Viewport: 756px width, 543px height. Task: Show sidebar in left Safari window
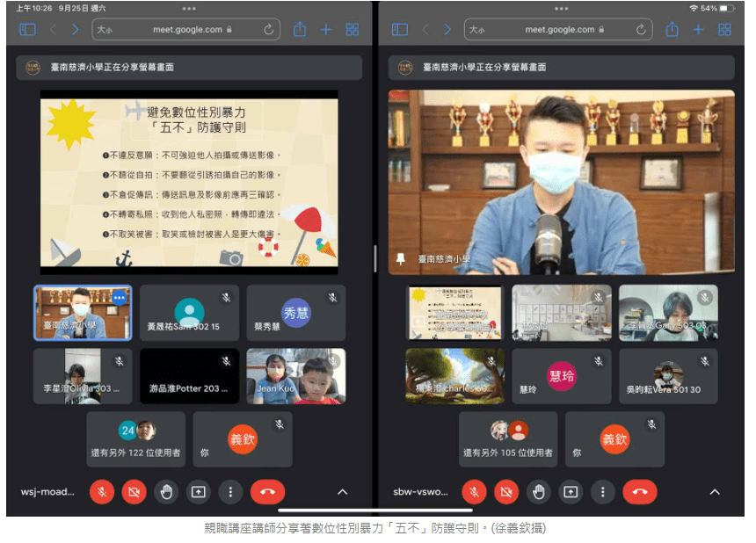(28, 30)
